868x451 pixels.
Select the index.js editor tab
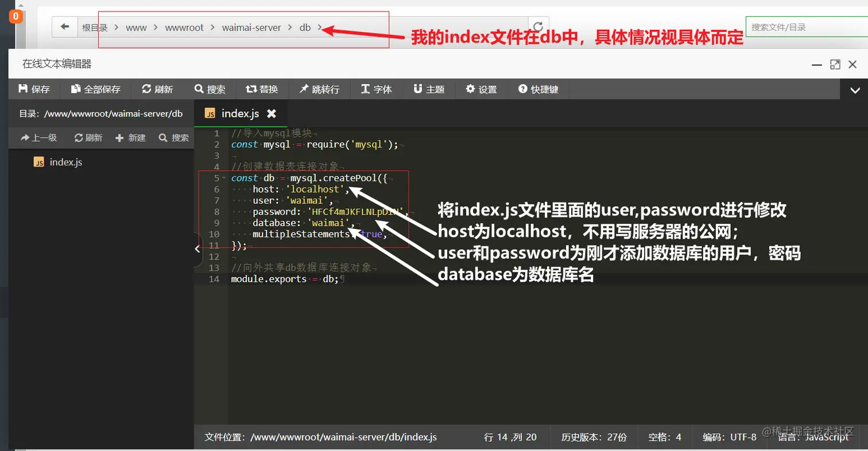click(x=241, y=114)
